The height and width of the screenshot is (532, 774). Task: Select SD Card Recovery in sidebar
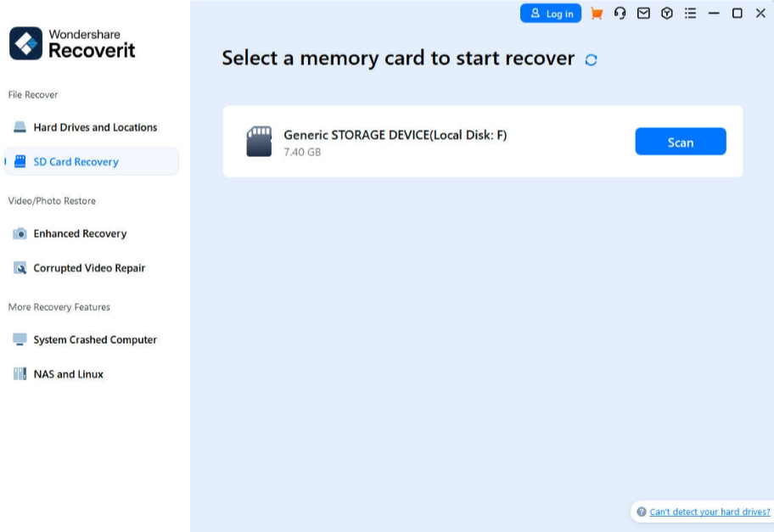point(76,161)
